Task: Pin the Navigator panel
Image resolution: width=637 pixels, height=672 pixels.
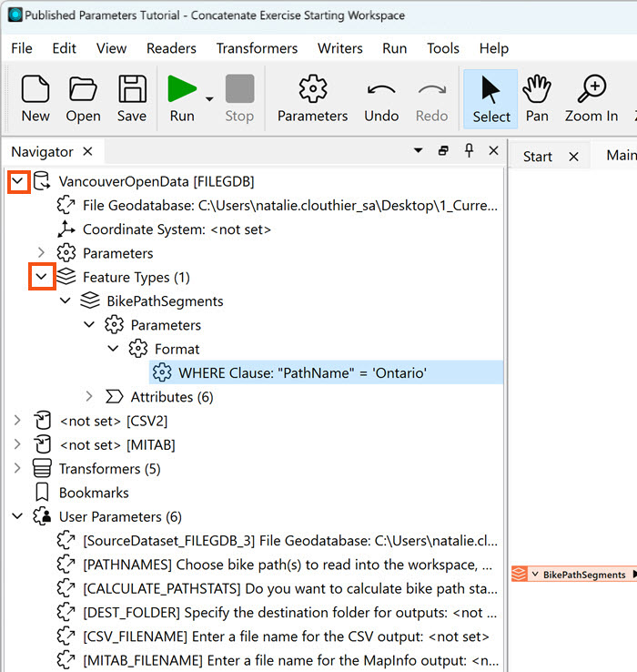Action: click(469, 150)
